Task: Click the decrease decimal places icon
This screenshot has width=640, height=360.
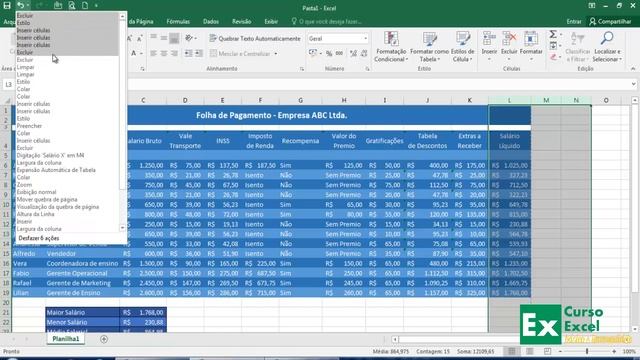Action: click(x=364, y=53)
